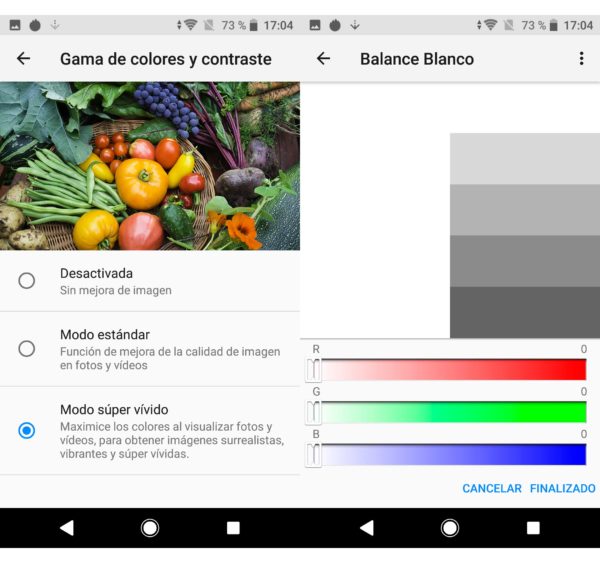Screen dimensions: 600x566
Task: Tap the download arrow icon in left status bar
Action: [55, 25]
